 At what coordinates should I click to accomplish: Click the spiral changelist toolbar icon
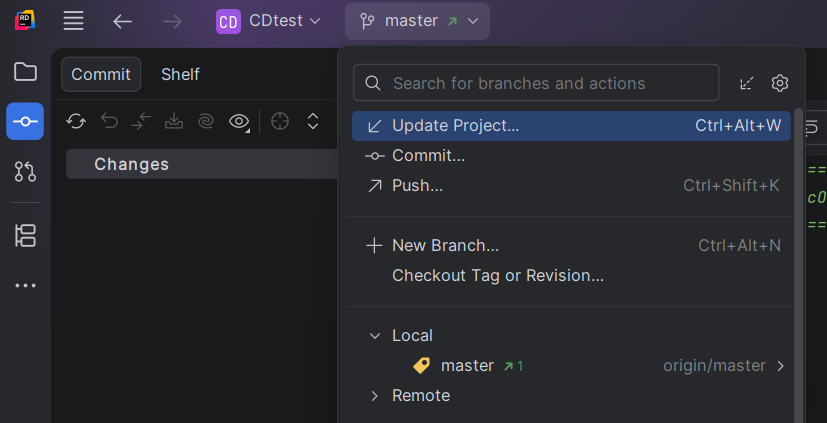(206, 122)
